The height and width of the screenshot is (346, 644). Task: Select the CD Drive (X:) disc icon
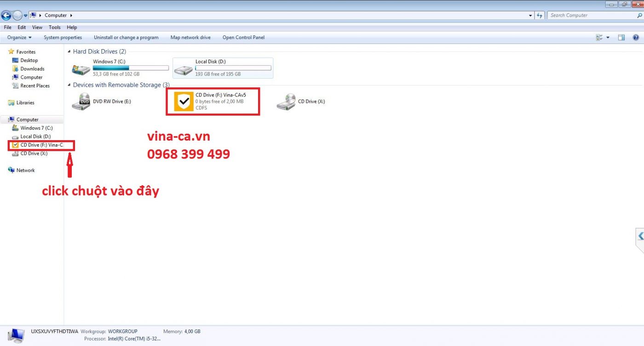tap(286, 102)
